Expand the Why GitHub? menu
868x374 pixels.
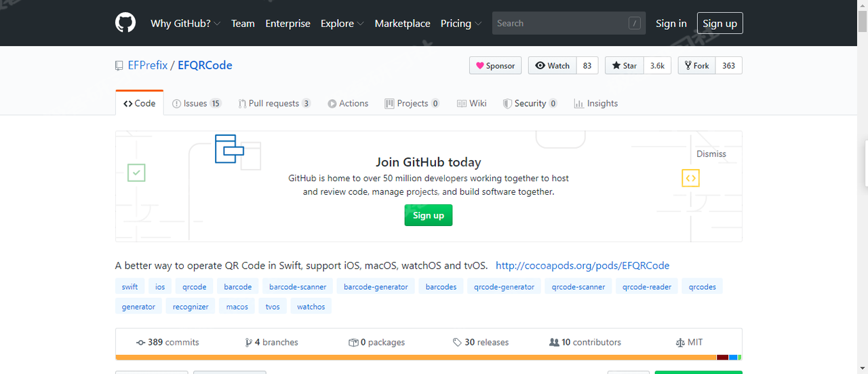[x=185, y=23]
